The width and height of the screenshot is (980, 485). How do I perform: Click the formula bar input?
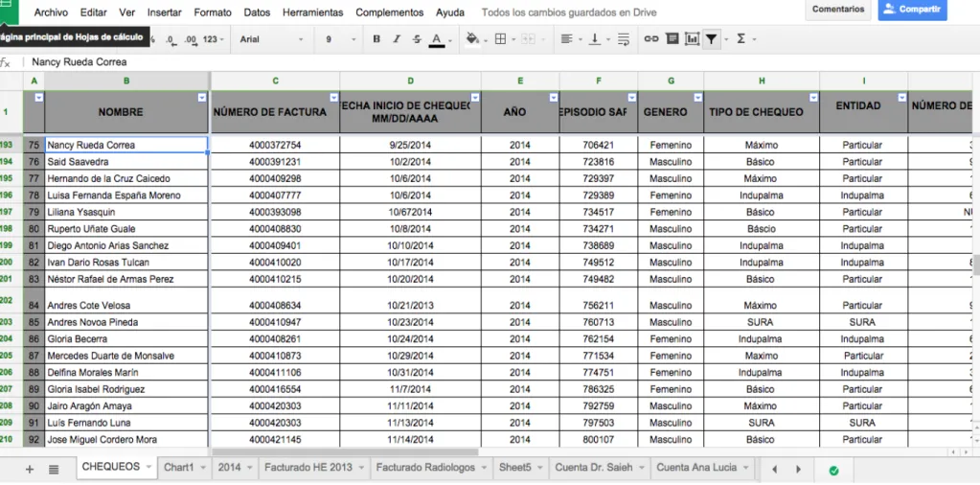[500, 62]
